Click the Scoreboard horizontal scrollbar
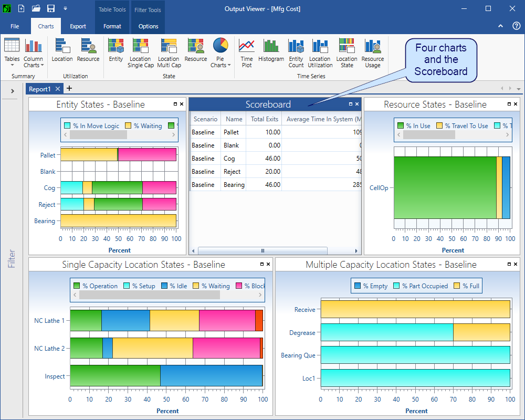This screenshot has width=525, height=420. pyautogui.click(x=262, y=251)
